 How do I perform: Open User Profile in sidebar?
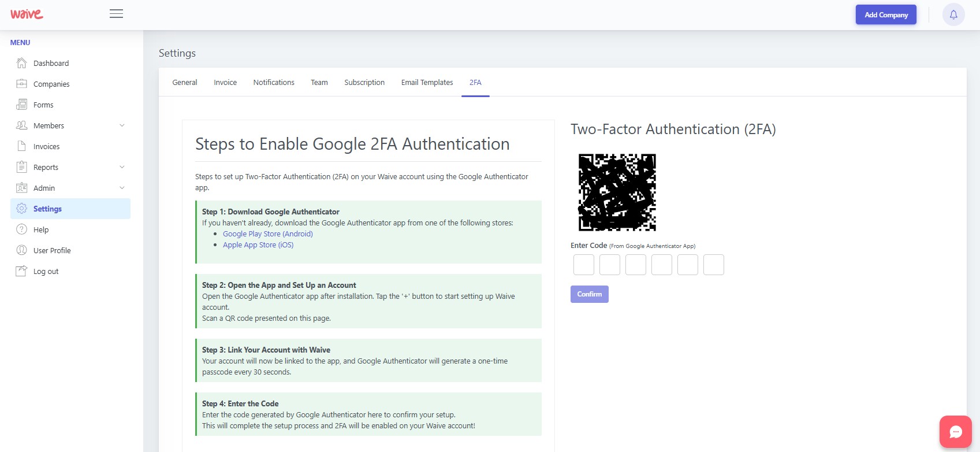[52, 250]
